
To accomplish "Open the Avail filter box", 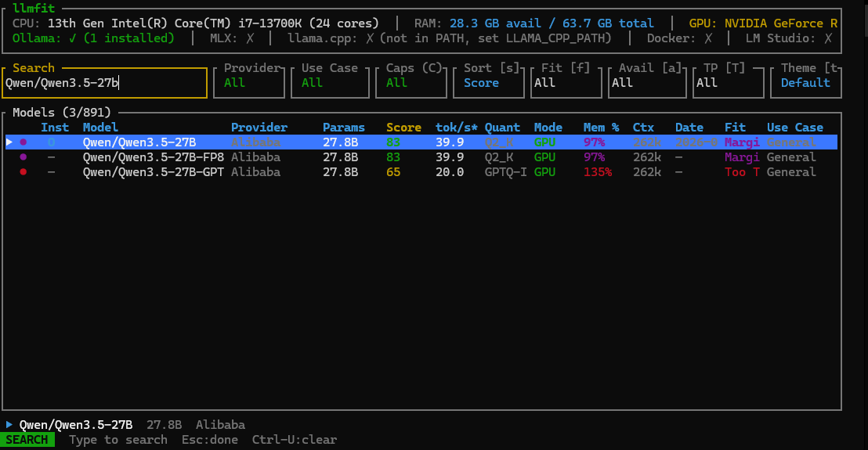I will pyautogui.click(x=647, y=83).
